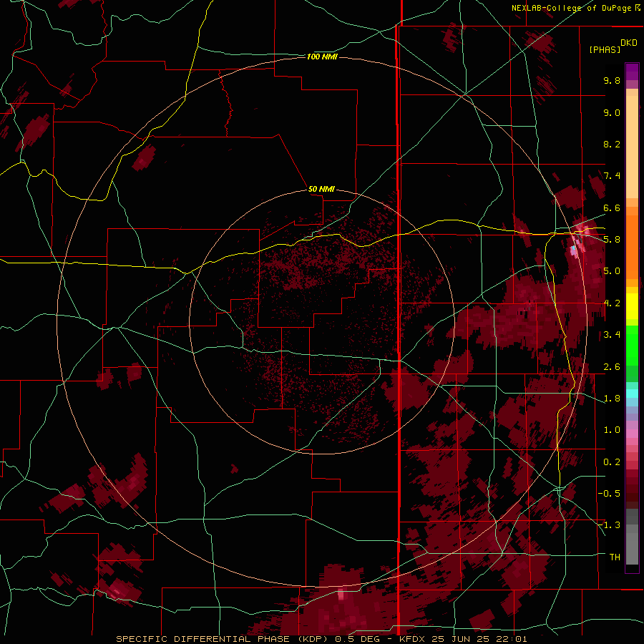Pick the yellow segment of the color bar
The width and height of the screenshot is (644, 644).
click(632, 306)
